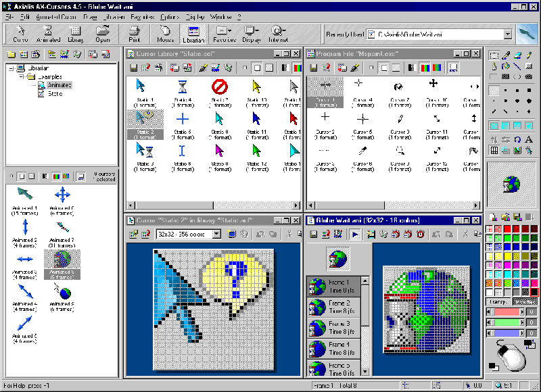Open the Edit menu
The image size is (541, 392).
[25, 16]
